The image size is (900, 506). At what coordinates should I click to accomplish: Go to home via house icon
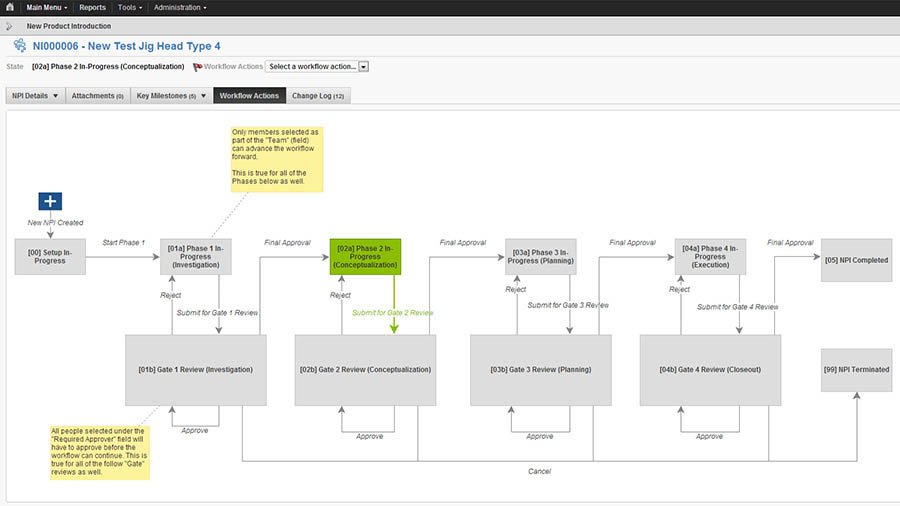tap(10, 7)
